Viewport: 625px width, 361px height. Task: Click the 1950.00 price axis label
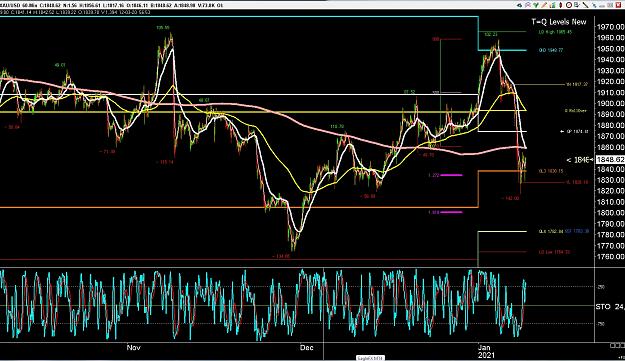click(x=610, y=49)
